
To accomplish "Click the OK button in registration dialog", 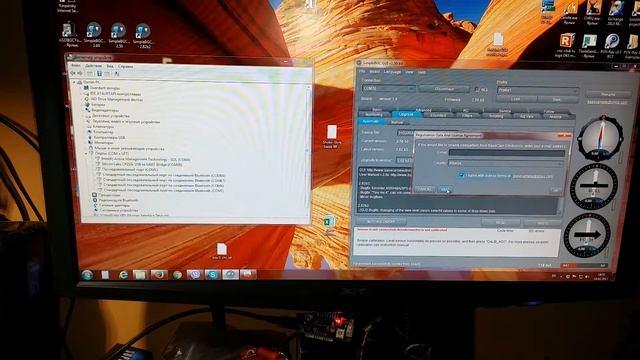I will (x=556, y=190).
